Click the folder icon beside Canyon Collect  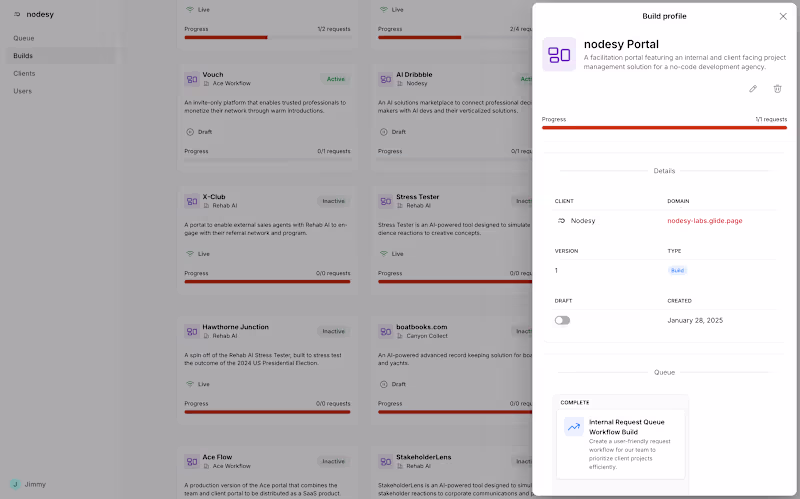400,336
